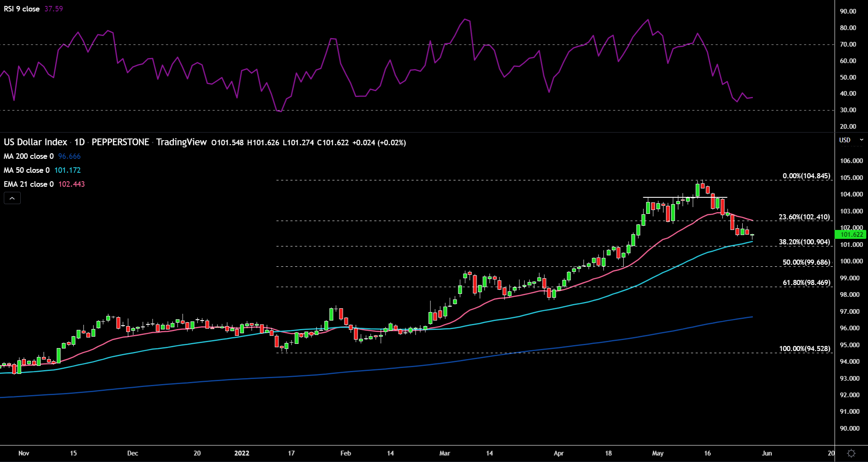This screenshot has height=462, width=868.
Task: Click the 1D timeframe in chart title
Action: pos(80,142)
